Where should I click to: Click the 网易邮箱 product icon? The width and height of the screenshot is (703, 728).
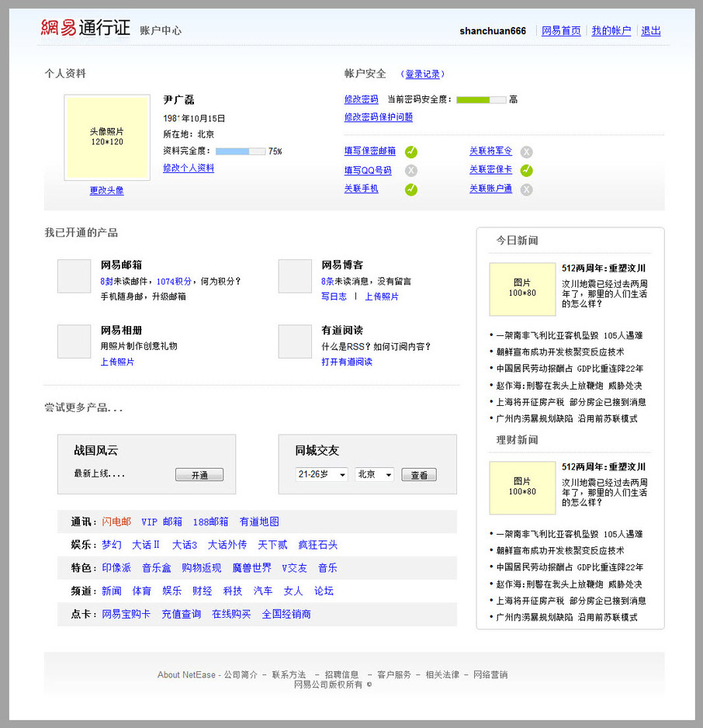pyautogui.click(x=74, y=276)
